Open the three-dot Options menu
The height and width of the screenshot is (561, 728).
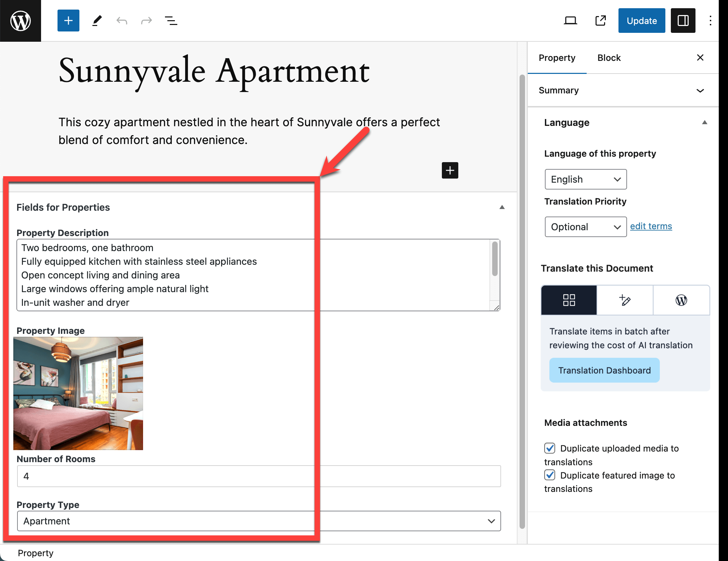click(711, 21)
